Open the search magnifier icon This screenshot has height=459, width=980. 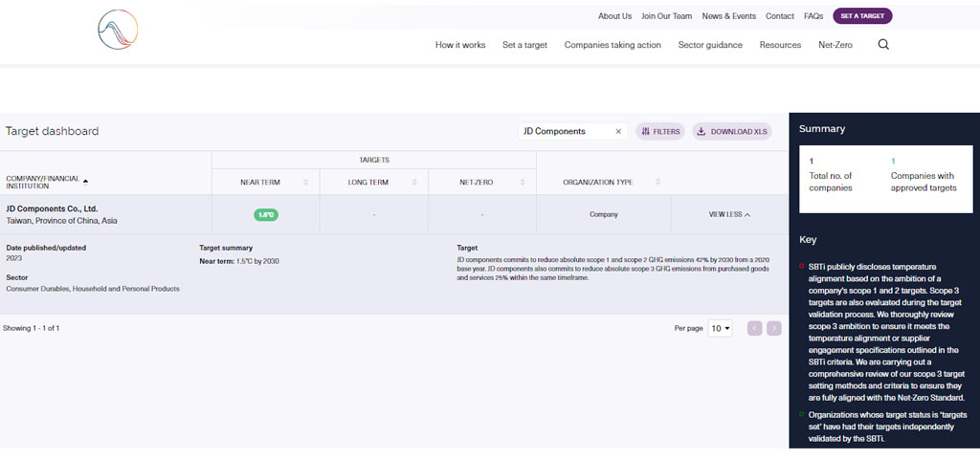pyautogui.click(x=883, y=44)
